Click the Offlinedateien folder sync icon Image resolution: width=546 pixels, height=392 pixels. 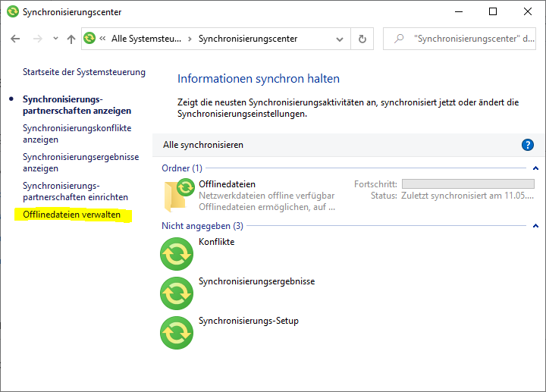(178, 194)
